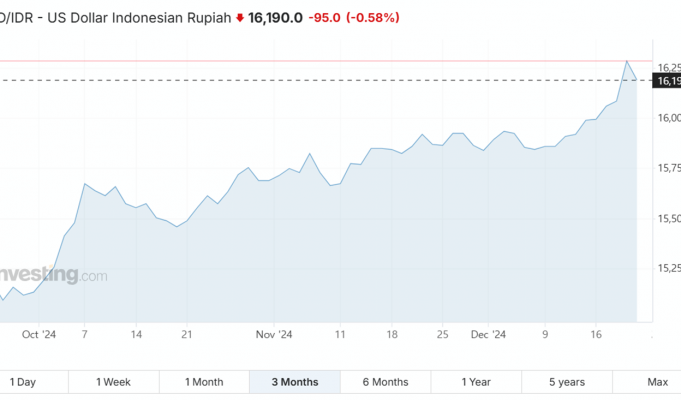Click the chart's highest peak point
Viewport: 681px width, 400px height.
point(627,62)
